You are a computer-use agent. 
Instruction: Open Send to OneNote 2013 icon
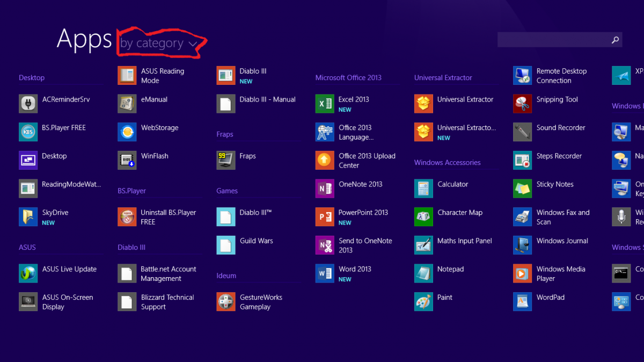tap(325, 245)
